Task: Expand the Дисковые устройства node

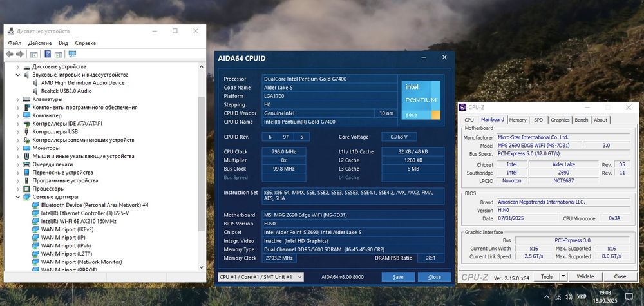Action: tap(18, 66)
